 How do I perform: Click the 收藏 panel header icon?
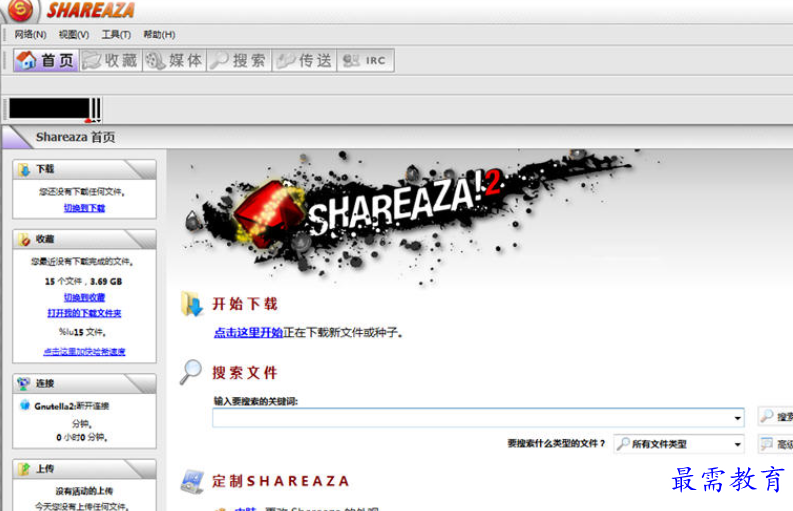[24, 239]
